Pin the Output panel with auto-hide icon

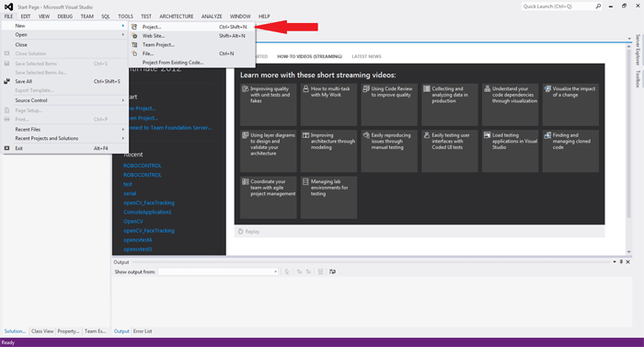tap(621, 262)
